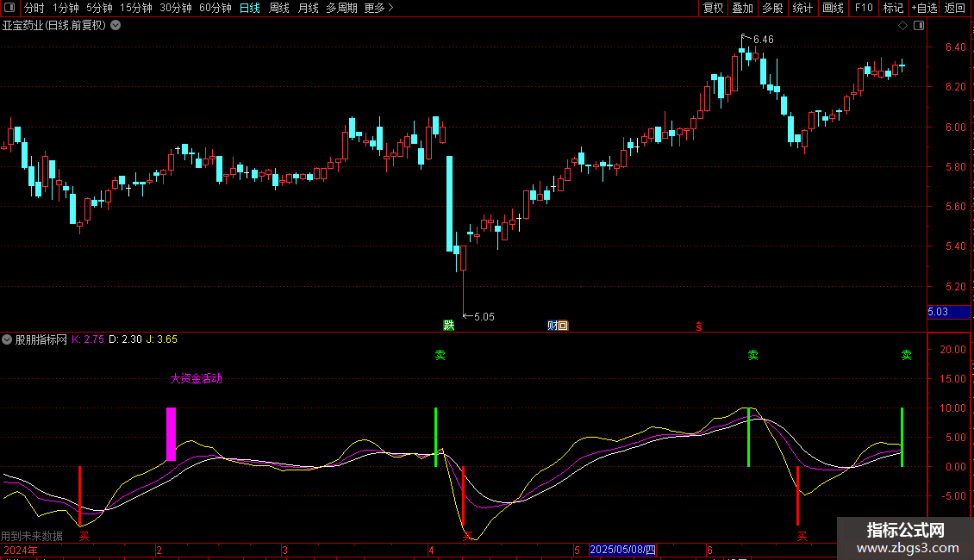Click the 6.40 price axis label

tap(955, 47)
